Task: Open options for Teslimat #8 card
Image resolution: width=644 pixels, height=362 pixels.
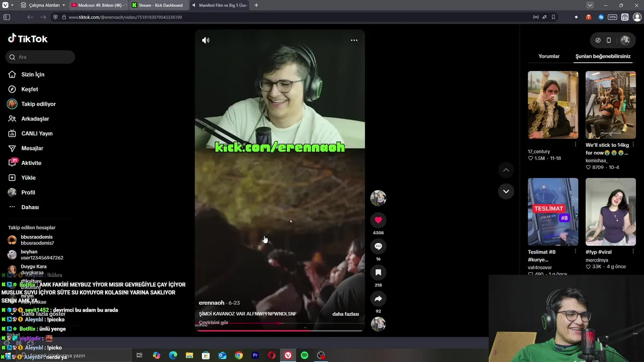Action: tap(576, 251)
